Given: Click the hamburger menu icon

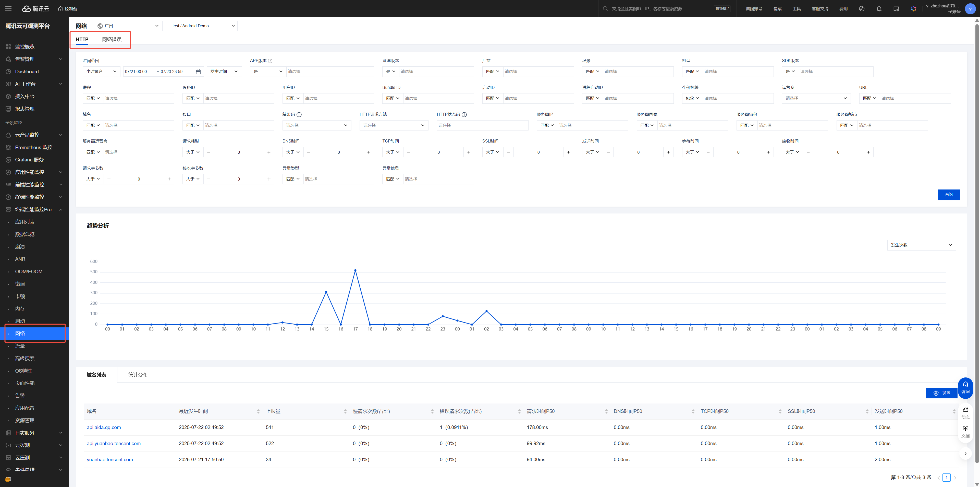Looking at the screenshot, I should [8, 9].
